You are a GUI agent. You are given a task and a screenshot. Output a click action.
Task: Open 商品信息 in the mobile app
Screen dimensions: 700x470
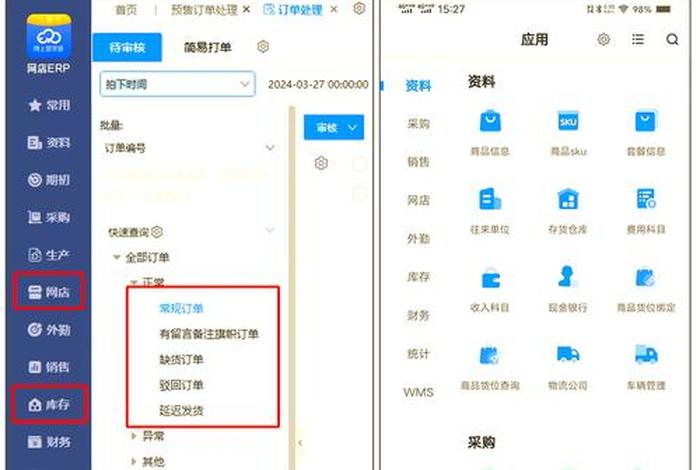click(490, 133)
